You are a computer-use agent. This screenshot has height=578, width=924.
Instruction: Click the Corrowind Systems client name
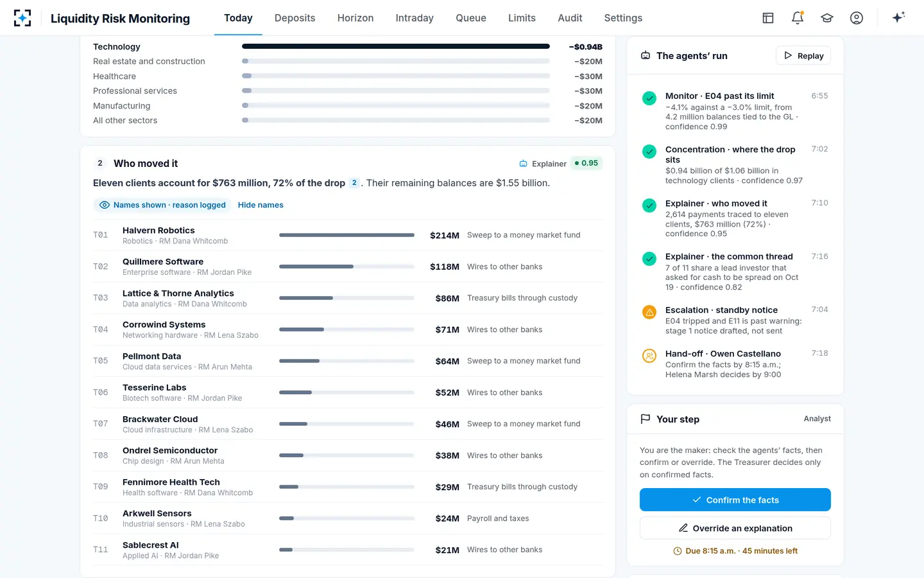[164, 324]
